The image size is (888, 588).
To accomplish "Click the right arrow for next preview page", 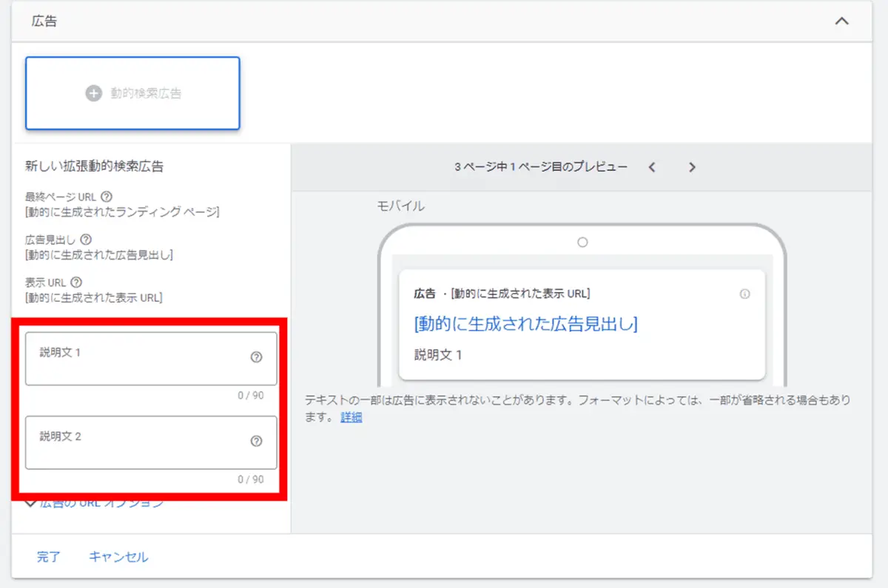I will [x=692, y=167].
